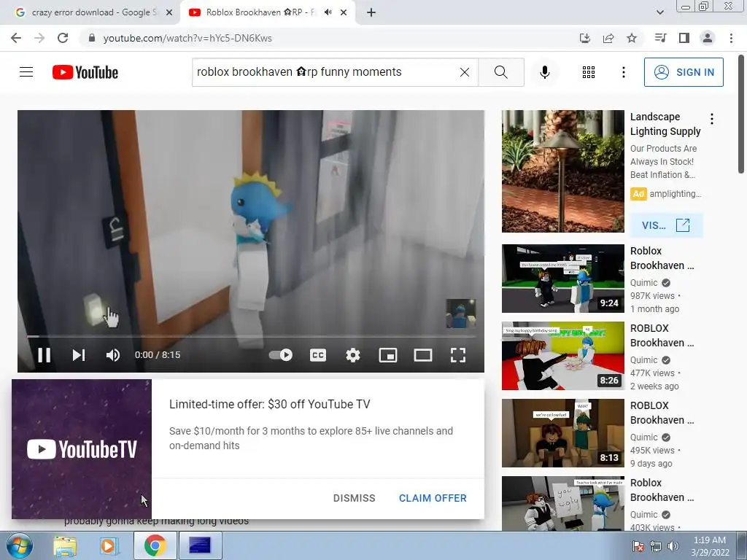Activate miniplayer mode
This screenshot has width=747, height=560.
388,355
